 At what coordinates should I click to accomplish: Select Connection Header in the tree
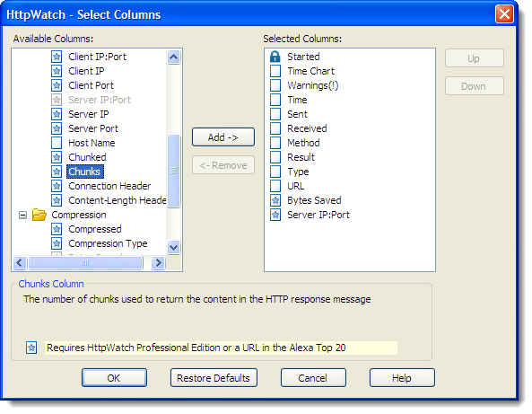pyautogui.click(x=109, y=186)
